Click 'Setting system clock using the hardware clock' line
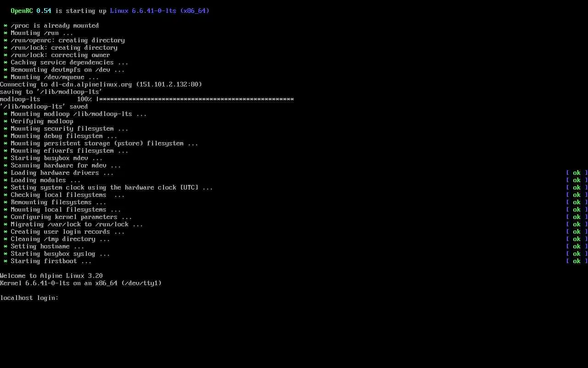The height and width of the screenshot is (368, 588). tap(108, 187)
